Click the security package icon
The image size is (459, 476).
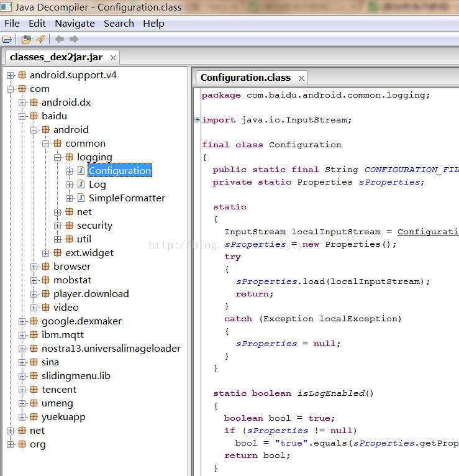click(70, 225)
